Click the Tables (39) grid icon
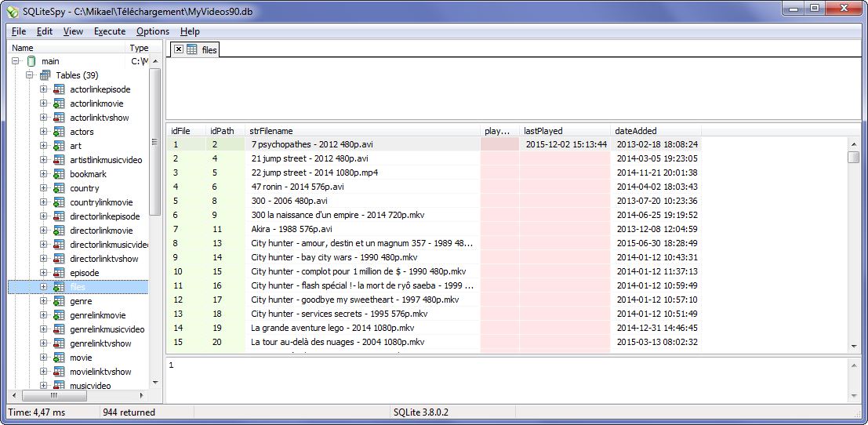This screenshot has width=868, height=425. (x=45, y=75)
